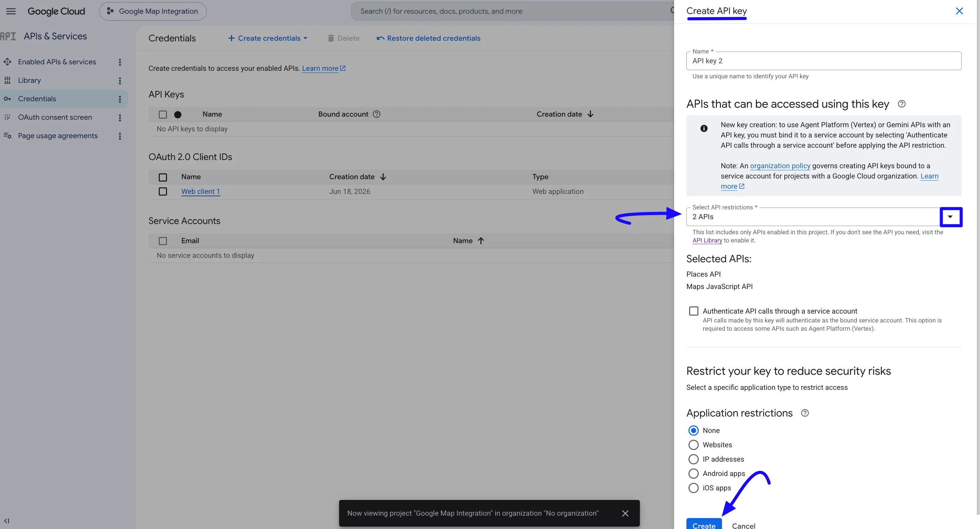980x529 pixels.
Task: Click the Library grid icon
Action: tap(7, 80)
